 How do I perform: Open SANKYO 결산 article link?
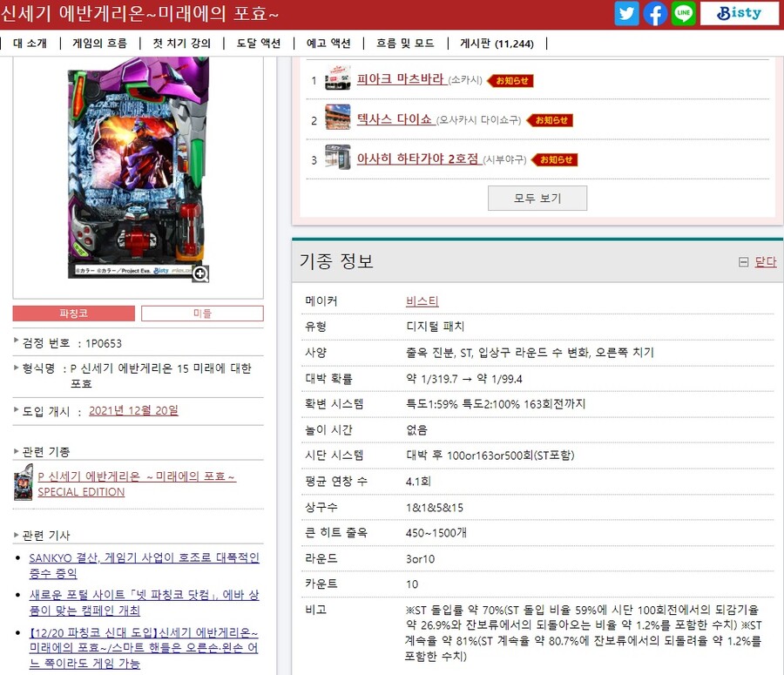pyautogui.click(x=144, y=565)
